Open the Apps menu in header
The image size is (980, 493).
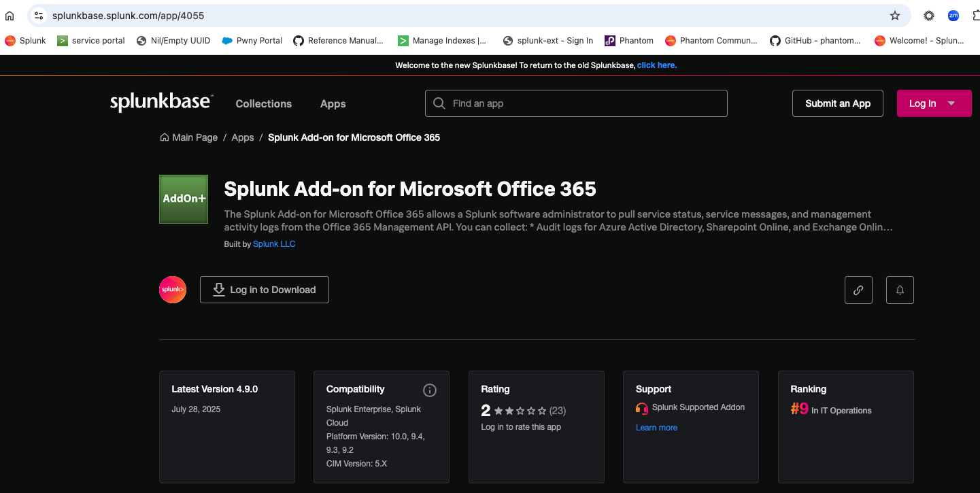pos(333,104)
